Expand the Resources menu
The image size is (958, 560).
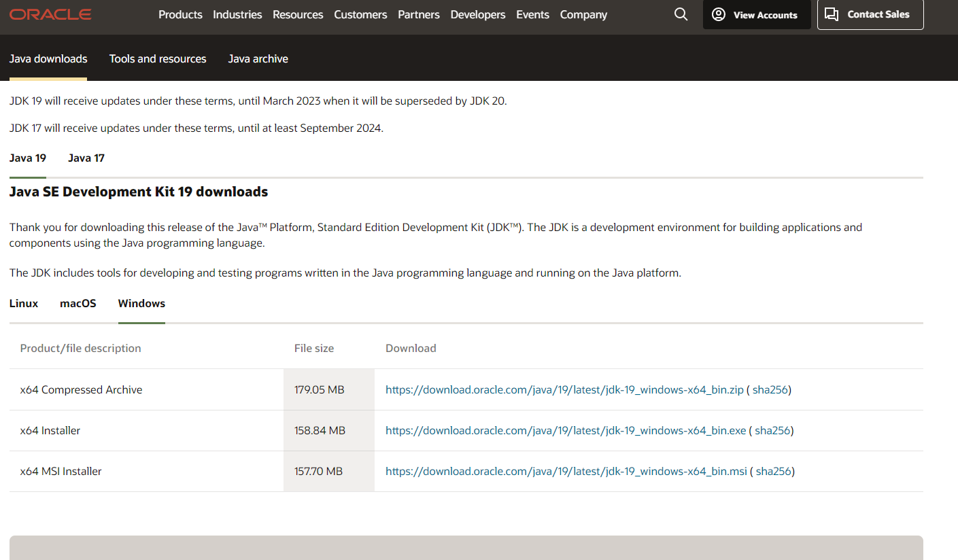tap(298, 14)
